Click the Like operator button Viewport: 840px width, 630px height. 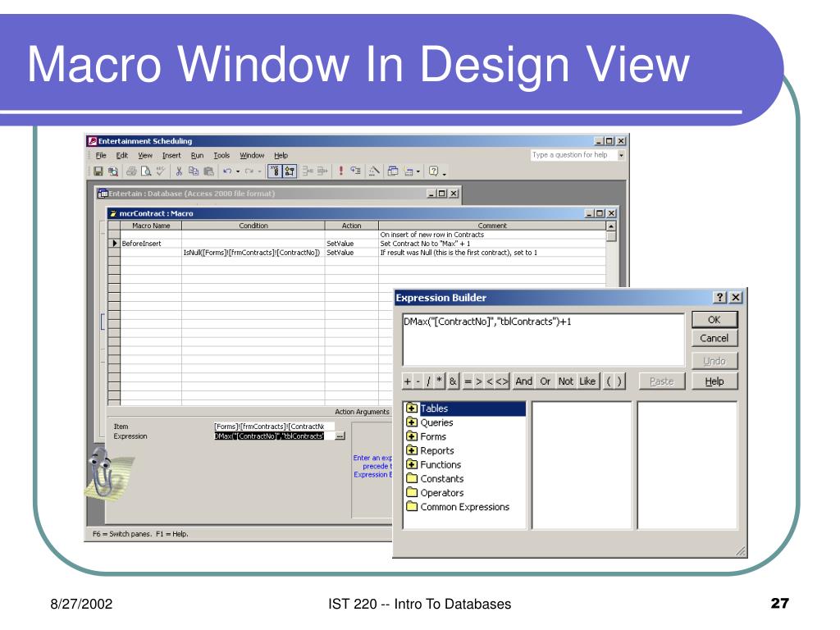[587, 381]
